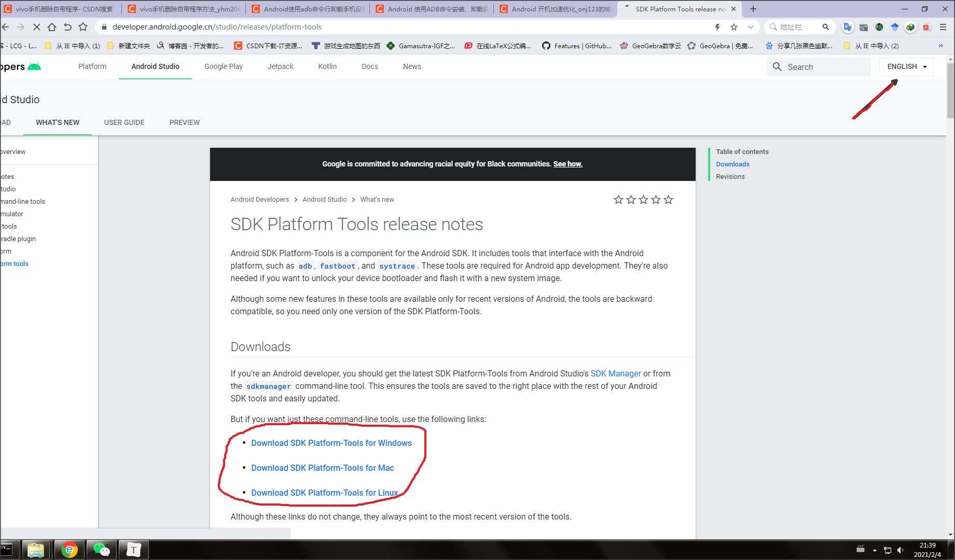Show hidden system tray icons

(x=875, y=550)
